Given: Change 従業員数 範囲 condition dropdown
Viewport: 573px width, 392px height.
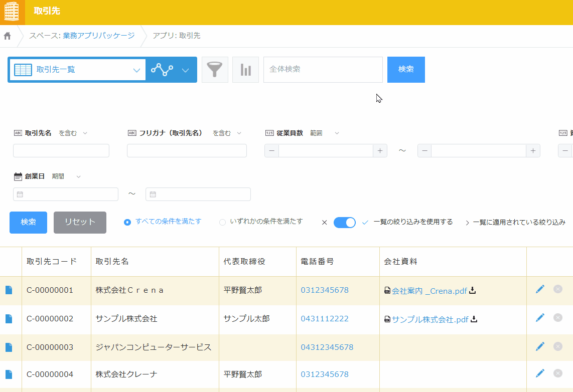Looking at the screenshot, I should pos(325,133).
